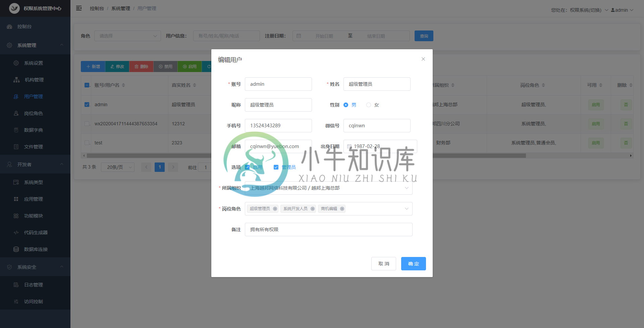644x328 pixels.
Task: Collapse the 系统管理 sidebar group chevron
Action: [62, 45]
